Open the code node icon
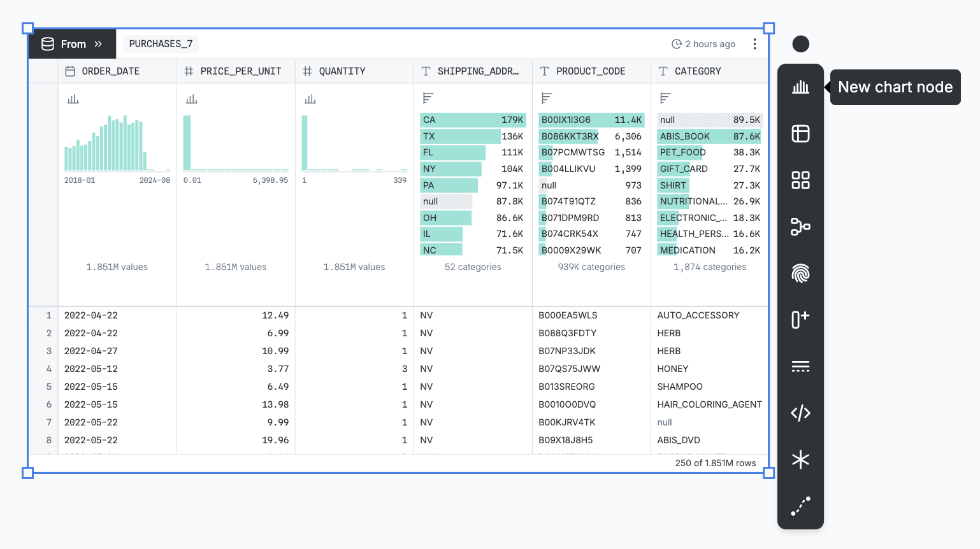The width and height of the screenshot is (980, 549). pyautogui.click(x=800, y=412)
